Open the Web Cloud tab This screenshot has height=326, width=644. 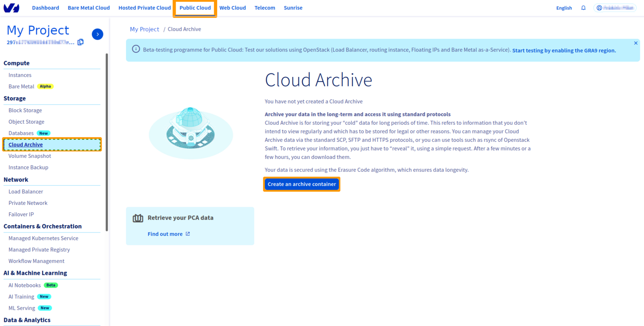[x=232, y=8]
